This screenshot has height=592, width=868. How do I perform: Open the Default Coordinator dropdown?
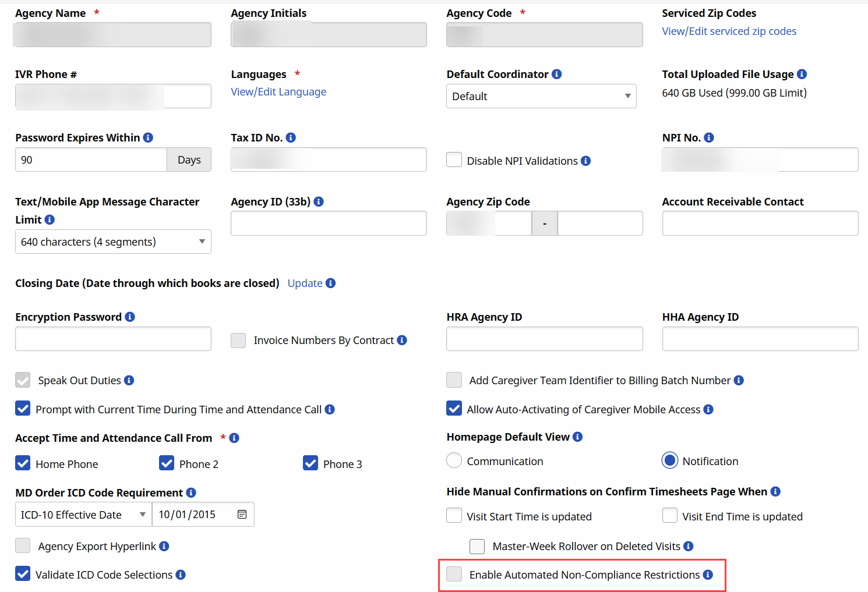pos(541,96)
